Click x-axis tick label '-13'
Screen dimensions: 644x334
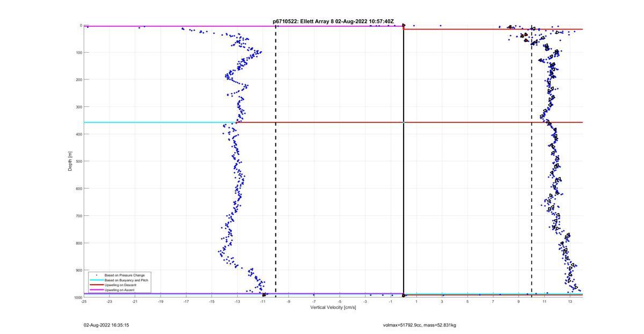coord(237,302)
